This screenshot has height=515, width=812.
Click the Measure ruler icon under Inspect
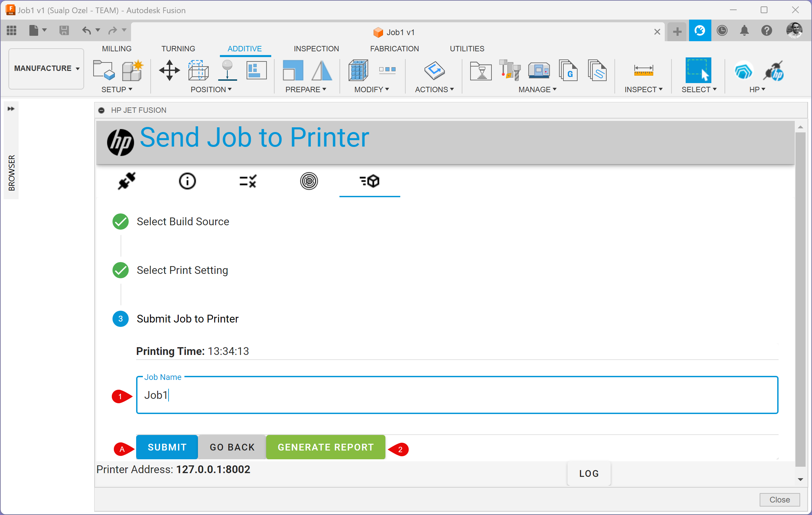pyautogui.click(x=643, y=70)
